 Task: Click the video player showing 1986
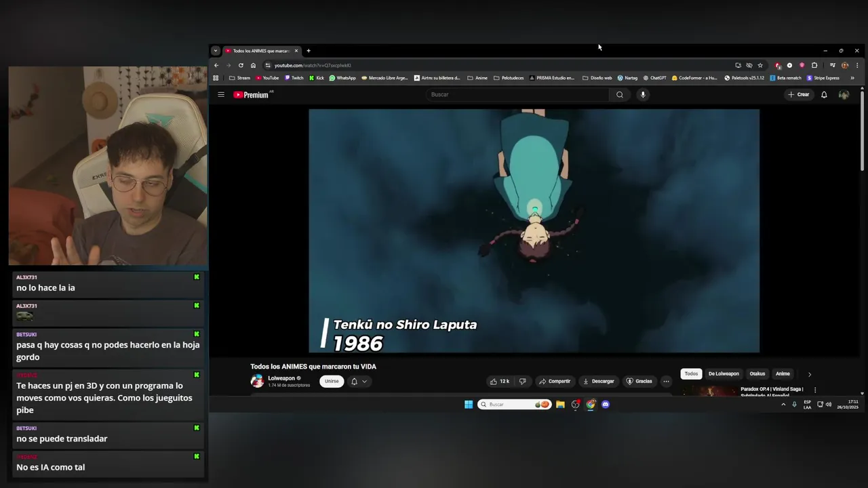[x=534, y=231]
